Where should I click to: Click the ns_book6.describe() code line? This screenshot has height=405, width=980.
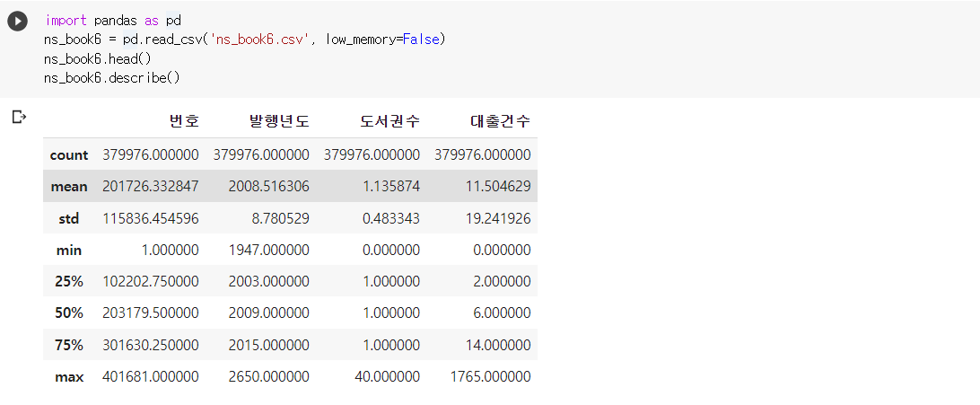(x=112, y=78)
